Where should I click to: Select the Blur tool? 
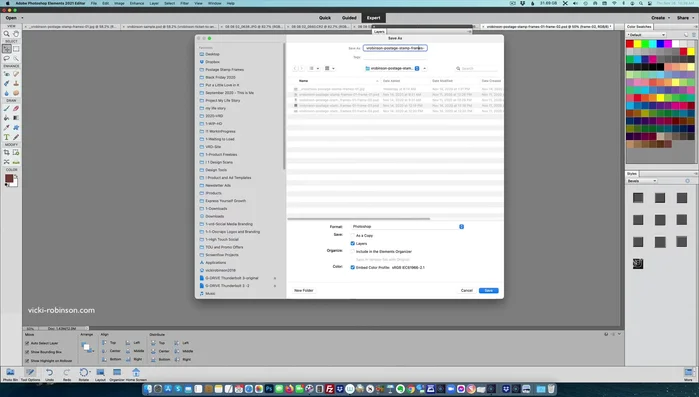[6, 93]
